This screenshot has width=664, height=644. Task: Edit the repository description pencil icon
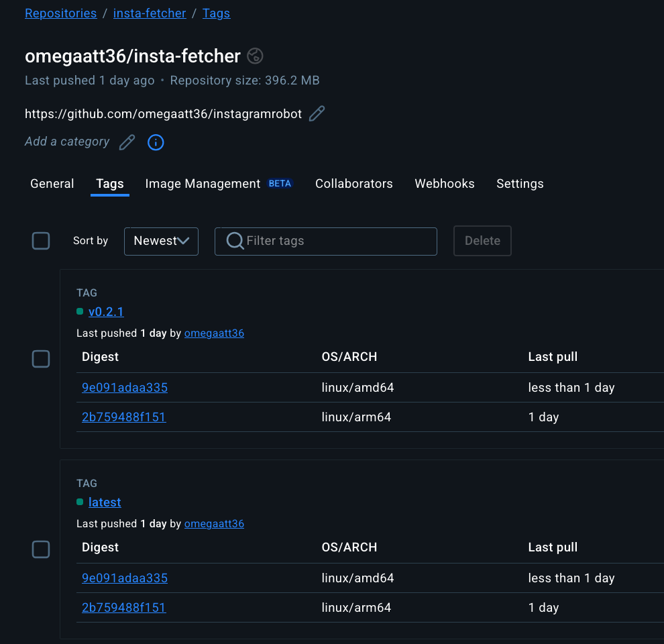[317, 113]
